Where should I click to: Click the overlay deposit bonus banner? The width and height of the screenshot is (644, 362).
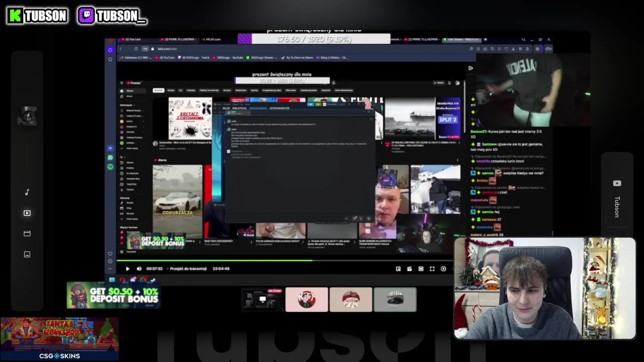tap(114, 295)
